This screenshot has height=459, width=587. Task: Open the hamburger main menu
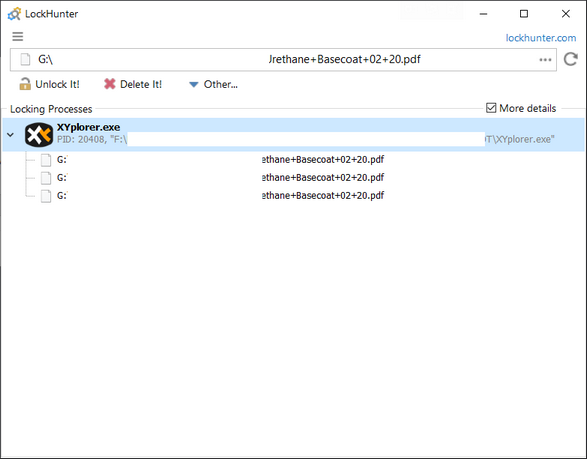(18, 37)
